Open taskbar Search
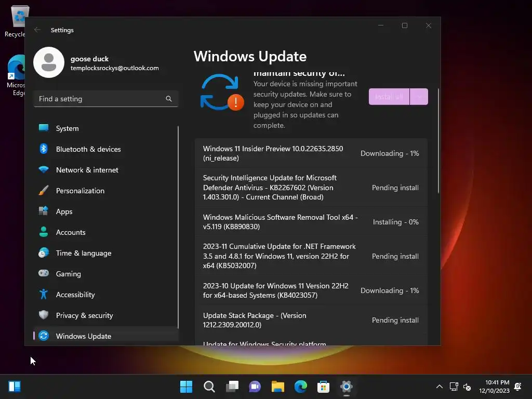The height and width of the screenshot is (399, 532). pos(209,387)
